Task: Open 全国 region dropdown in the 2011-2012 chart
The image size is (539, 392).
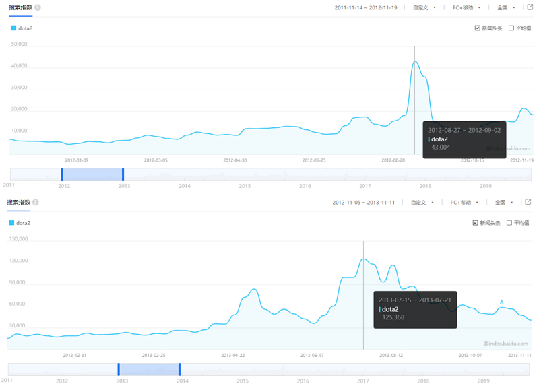Action: tap(506, 7)
